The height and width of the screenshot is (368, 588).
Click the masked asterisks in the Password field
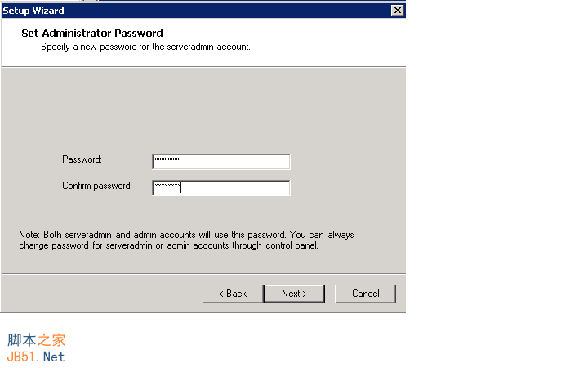coord(167,160)
